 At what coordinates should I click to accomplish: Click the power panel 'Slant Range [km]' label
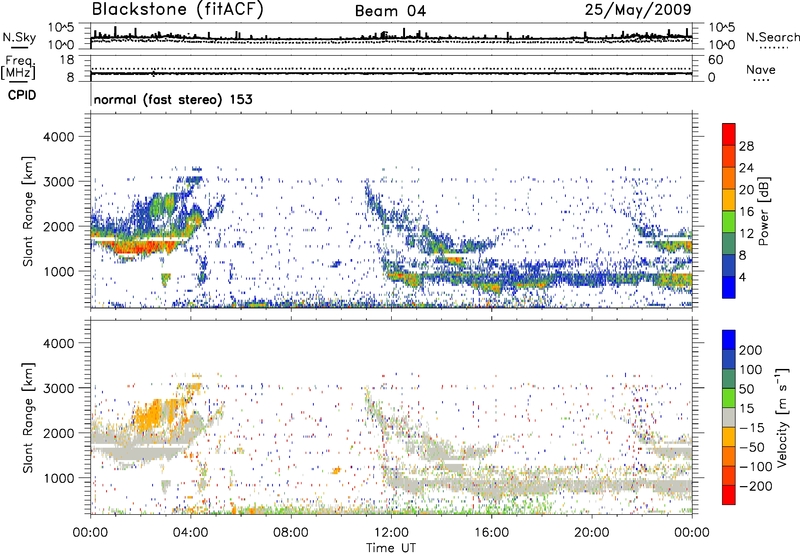[x=28, y=211]
